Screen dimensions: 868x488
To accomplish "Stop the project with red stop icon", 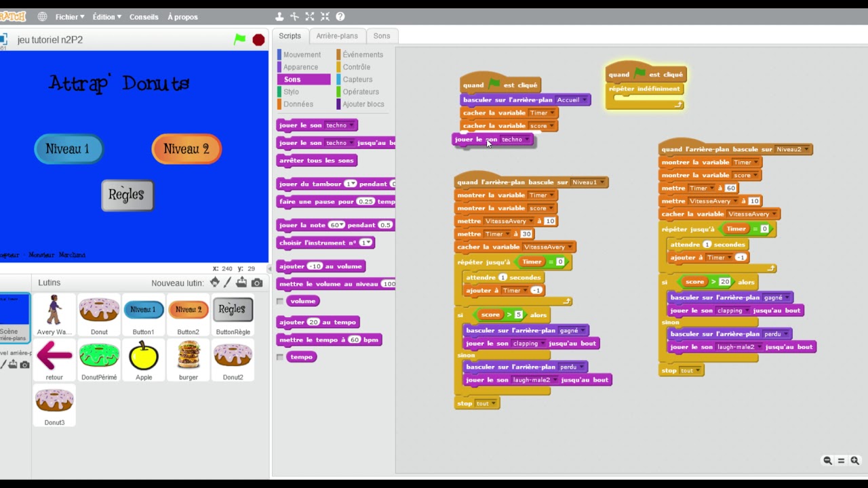I will (258, 40).
